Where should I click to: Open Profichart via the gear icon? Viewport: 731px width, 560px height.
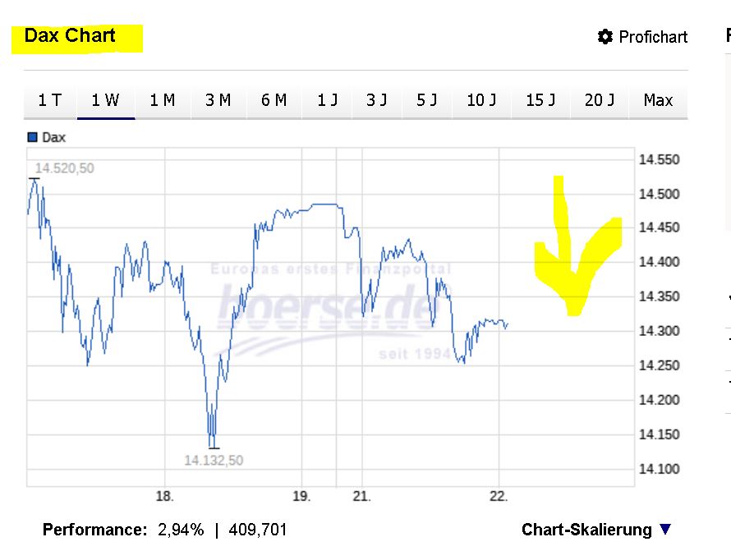tap(605, 36)
